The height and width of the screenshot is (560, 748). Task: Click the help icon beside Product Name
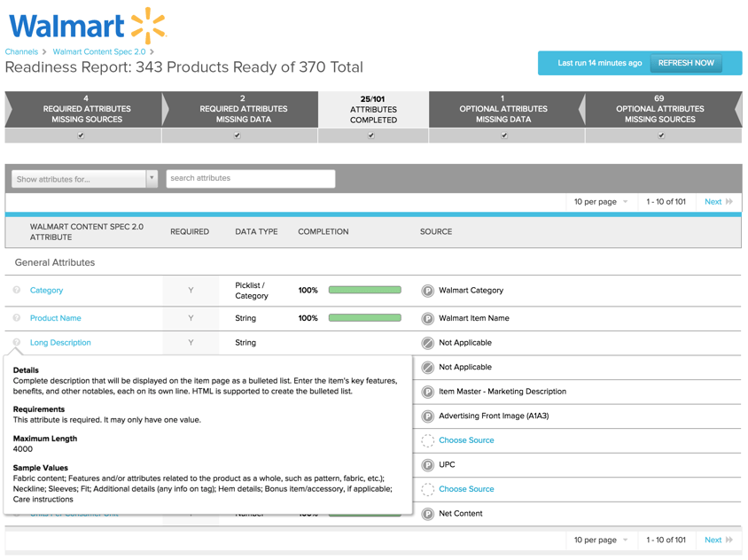pos(17,318)
